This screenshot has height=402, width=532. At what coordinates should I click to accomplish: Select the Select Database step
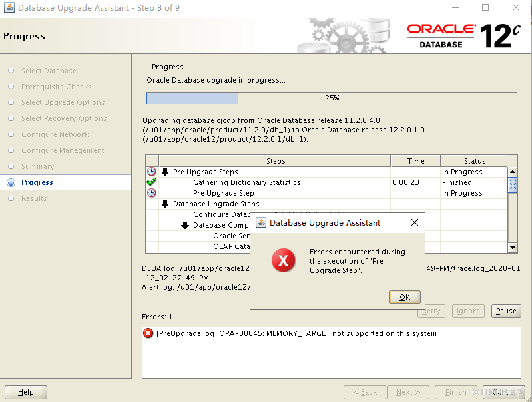pyautogui.click(x=49, y=71)
